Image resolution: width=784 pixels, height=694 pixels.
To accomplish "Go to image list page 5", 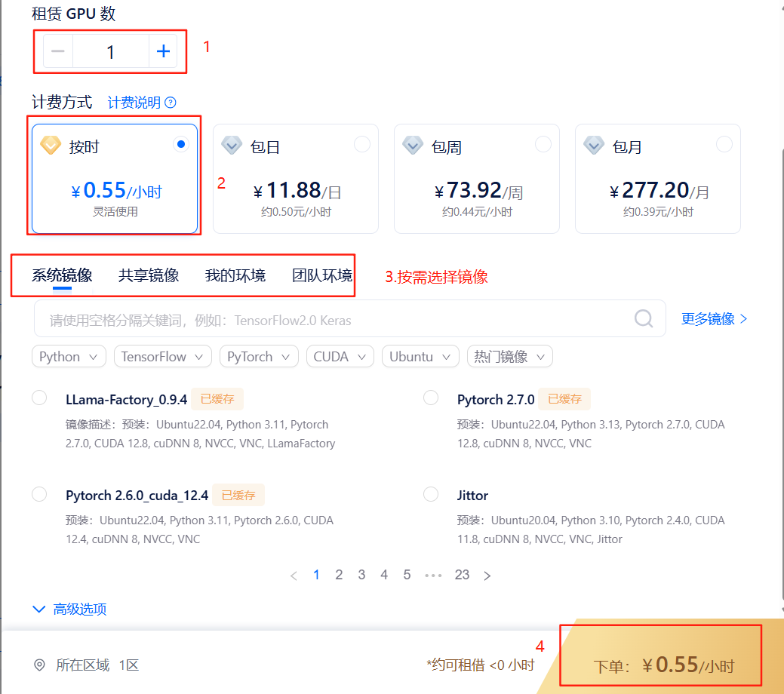I will point(407,575).
